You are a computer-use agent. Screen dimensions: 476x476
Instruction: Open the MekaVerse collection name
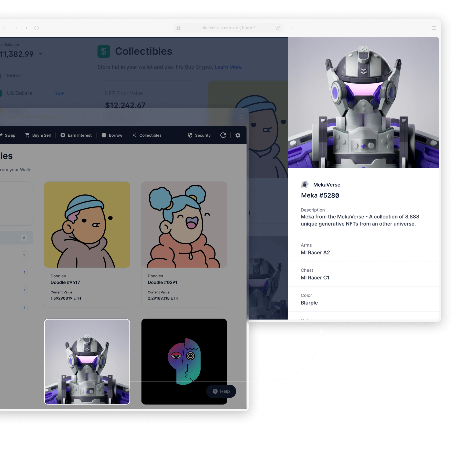coord(327,185)
